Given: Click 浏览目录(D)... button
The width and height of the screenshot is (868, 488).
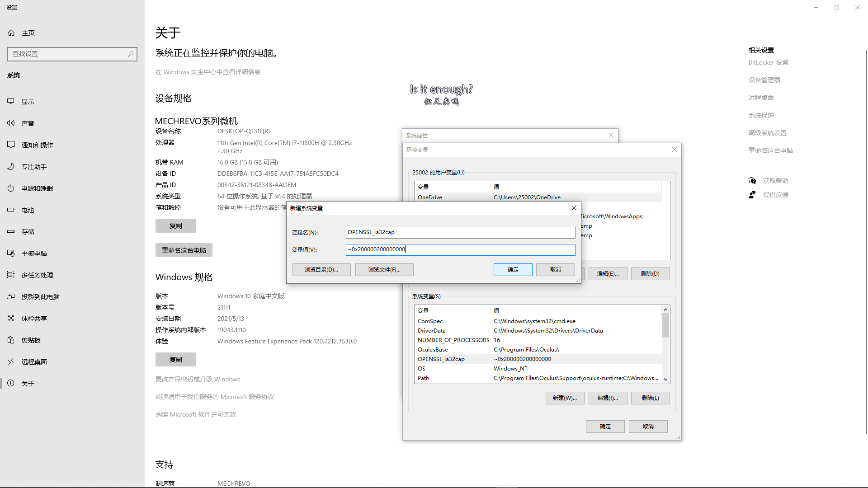Looking at the screenshot, I should tap(321, 270).
